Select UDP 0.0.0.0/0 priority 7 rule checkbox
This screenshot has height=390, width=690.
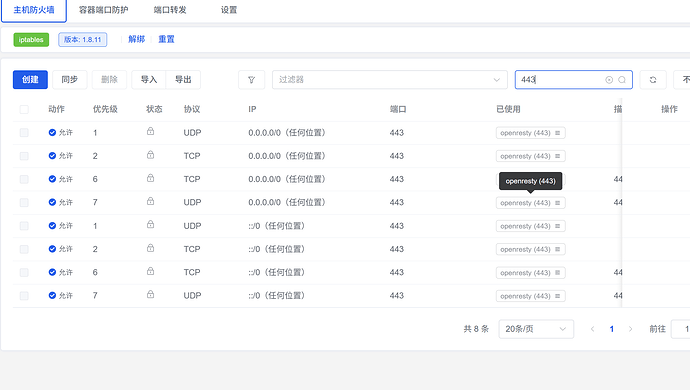pyautogui.click(x=24, y=202)
